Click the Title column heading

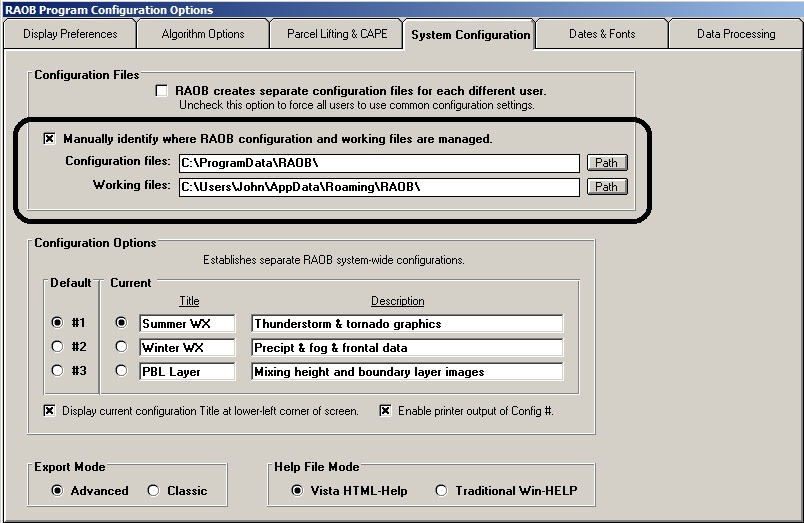click(x=189, y=301)
